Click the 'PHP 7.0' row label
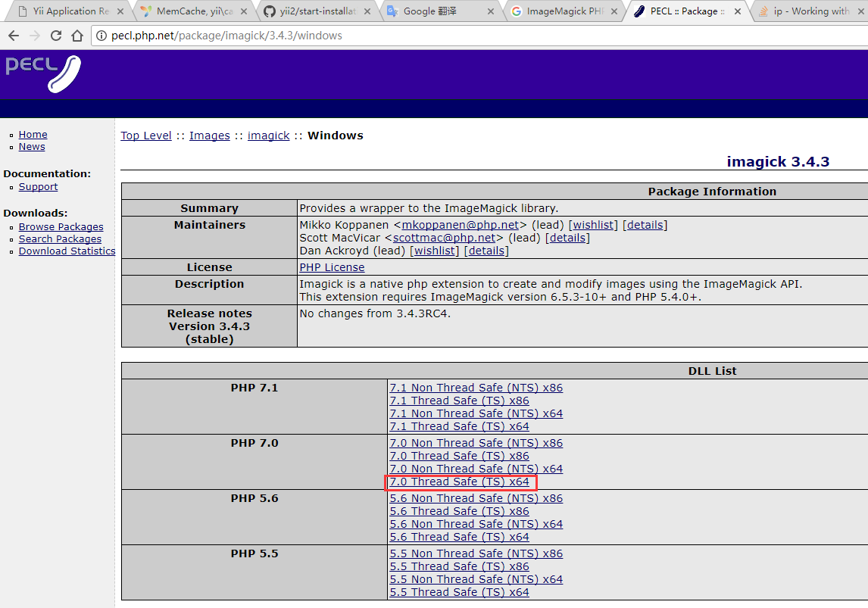 tap(254, 443)
